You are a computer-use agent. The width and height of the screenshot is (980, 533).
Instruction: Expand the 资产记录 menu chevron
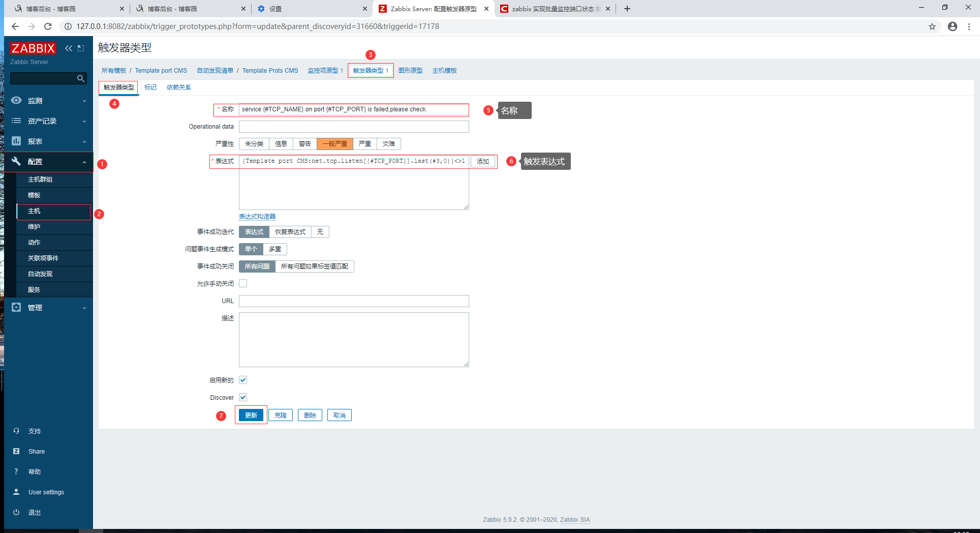click(x=84, y=122)
